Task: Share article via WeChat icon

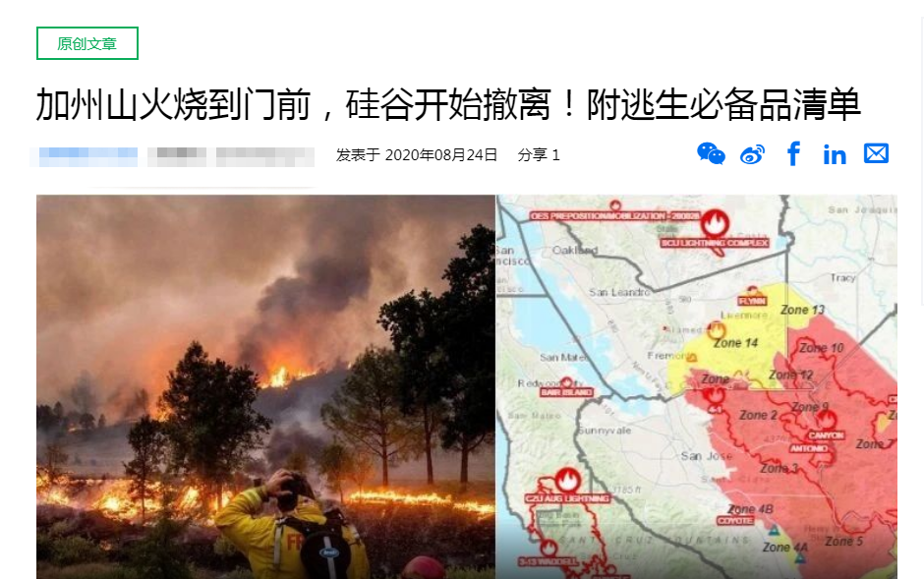Action: click(x=711, y=154)
